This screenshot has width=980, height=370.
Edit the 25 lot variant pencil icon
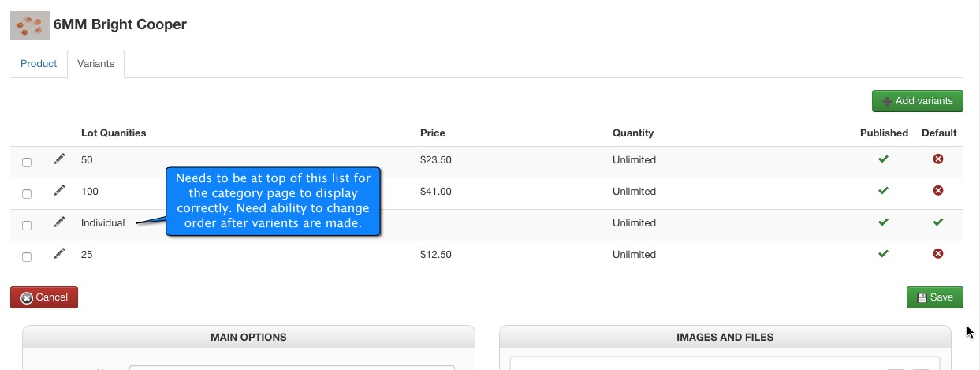(59, 254)
